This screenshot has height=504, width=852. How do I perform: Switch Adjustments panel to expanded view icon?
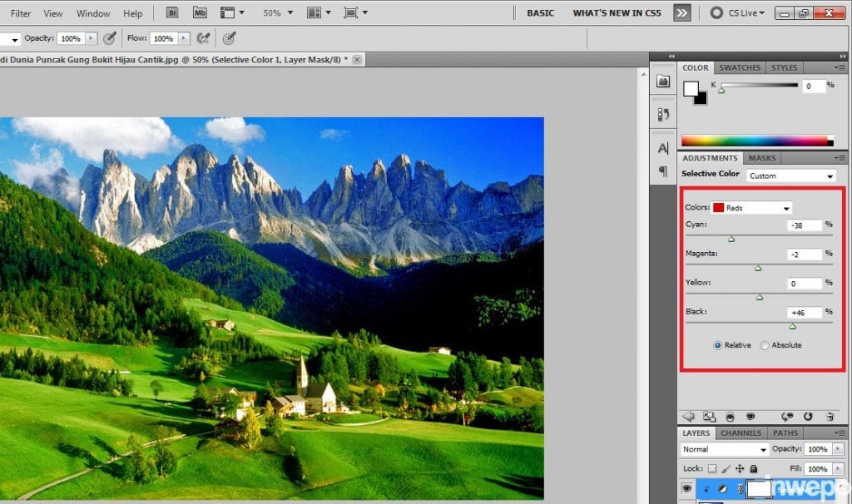click(709, 417)
